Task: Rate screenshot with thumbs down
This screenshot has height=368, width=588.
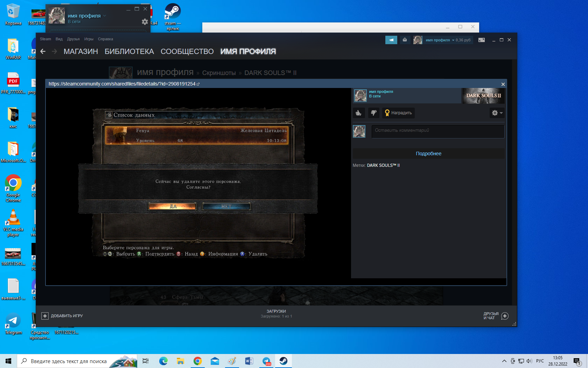Action: coord(374,113)
